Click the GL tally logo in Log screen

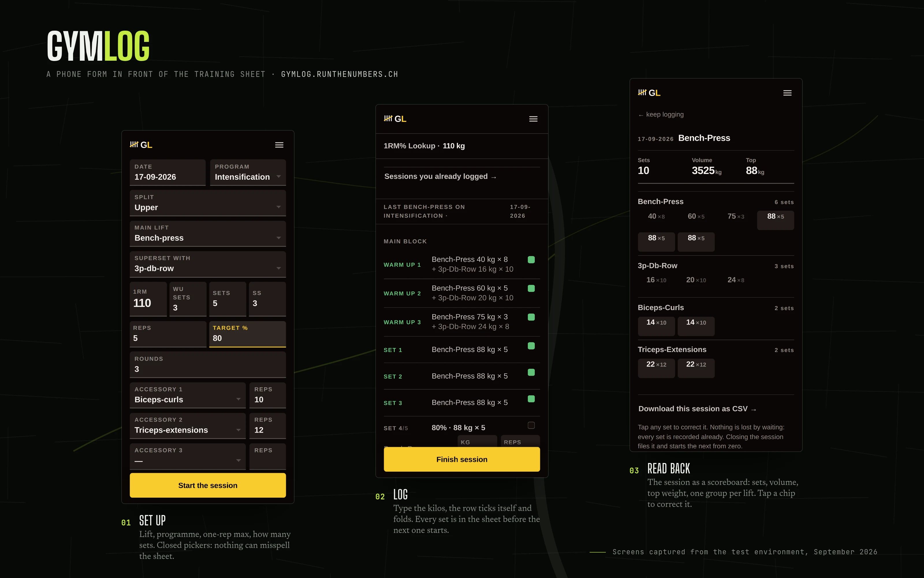[x=395, y=119]
